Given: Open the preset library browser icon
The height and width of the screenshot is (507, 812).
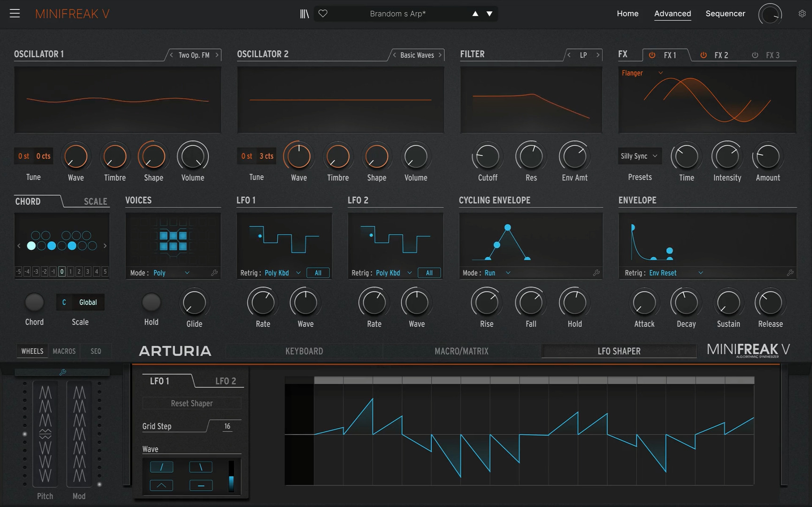Looking at the screenshot, I should [x=305, y=14].
